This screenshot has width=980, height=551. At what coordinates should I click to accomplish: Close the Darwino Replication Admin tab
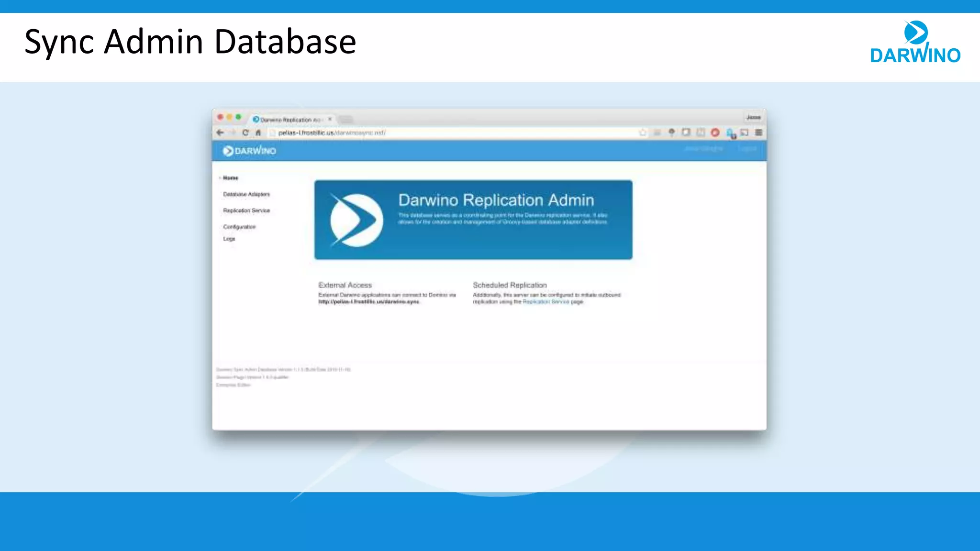pyautogui.click(x=330, y=119)
